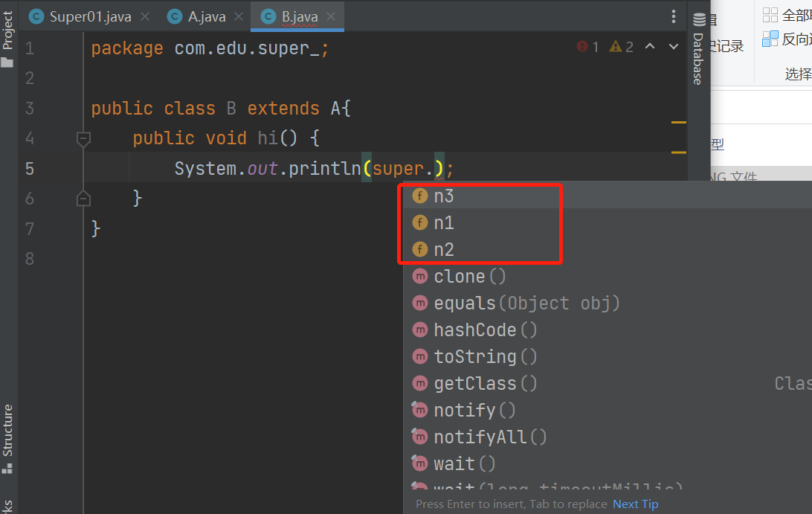Switch to the Super01.java tab

[x=90, y=16]
